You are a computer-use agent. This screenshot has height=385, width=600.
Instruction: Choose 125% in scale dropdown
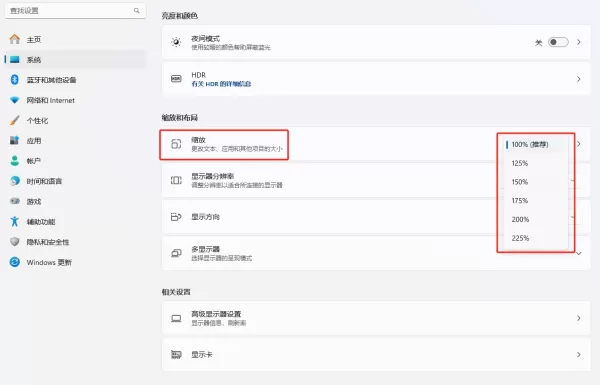point(534,163)
